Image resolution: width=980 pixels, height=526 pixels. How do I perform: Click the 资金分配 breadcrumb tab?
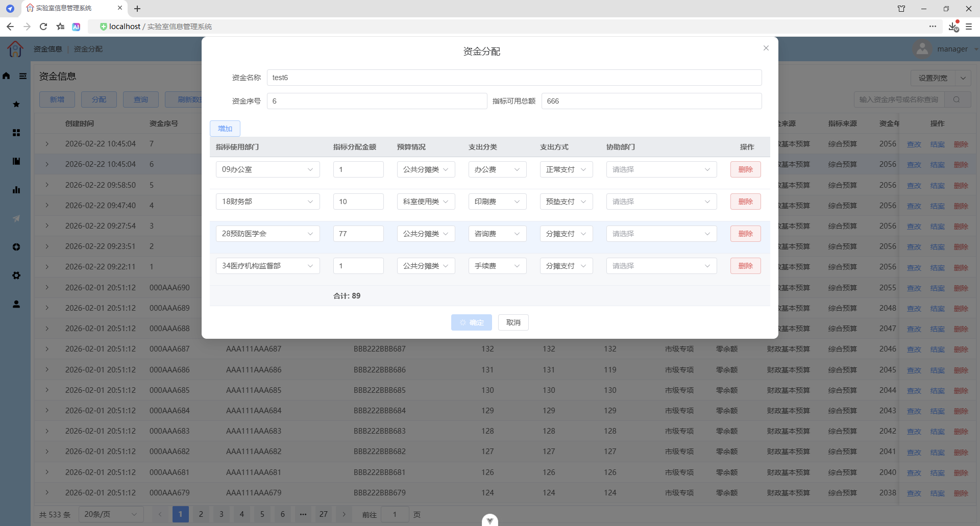point(88,49)
